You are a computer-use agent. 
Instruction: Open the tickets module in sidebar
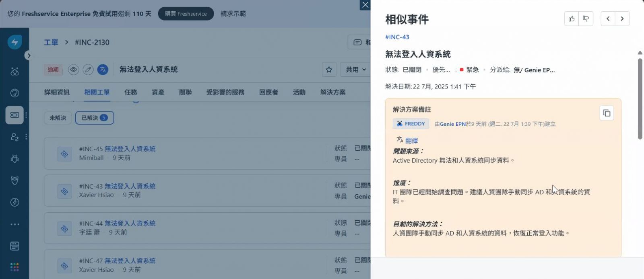(15, 115)
